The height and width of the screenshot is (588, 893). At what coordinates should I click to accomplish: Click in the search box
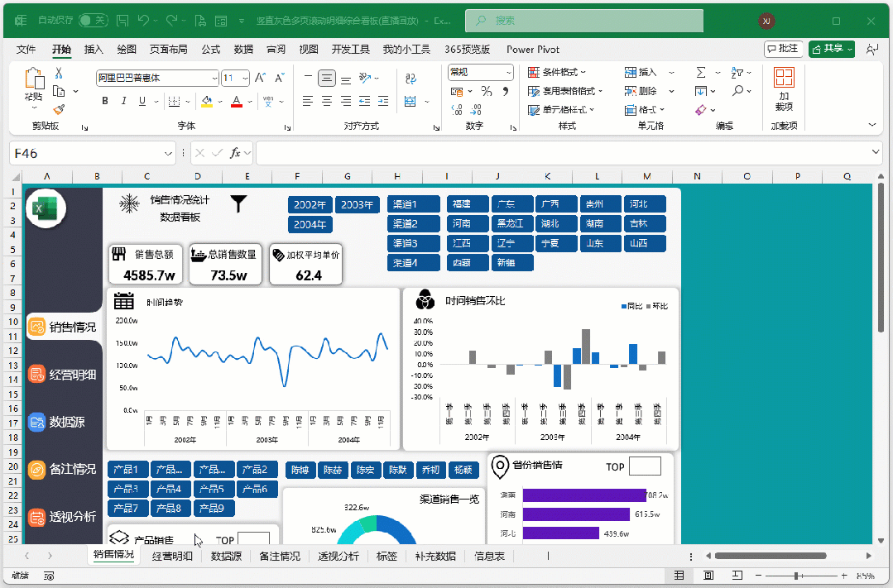584,21
